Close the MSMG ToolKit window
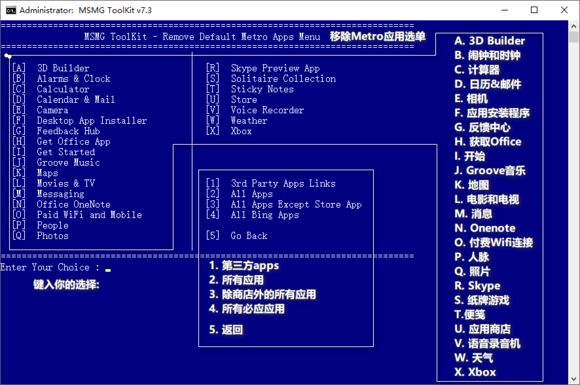This screenshot has height=385, width=580. (564, 10)
